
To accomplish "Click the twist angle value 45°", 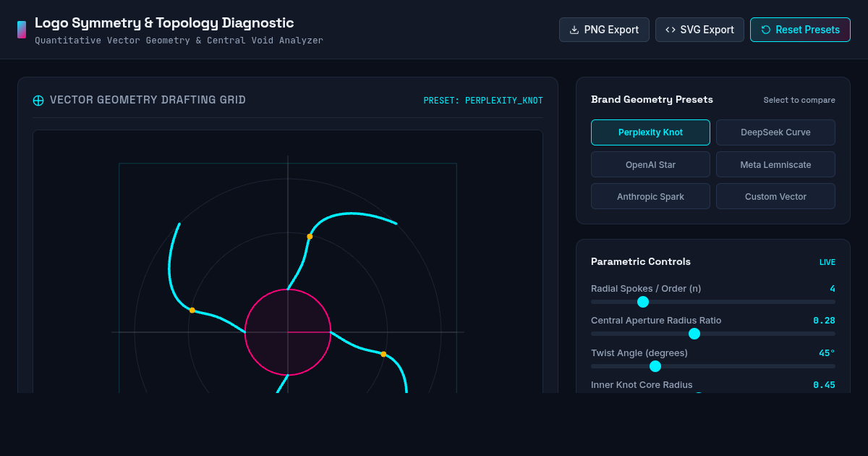I will (x=827, y=352).
